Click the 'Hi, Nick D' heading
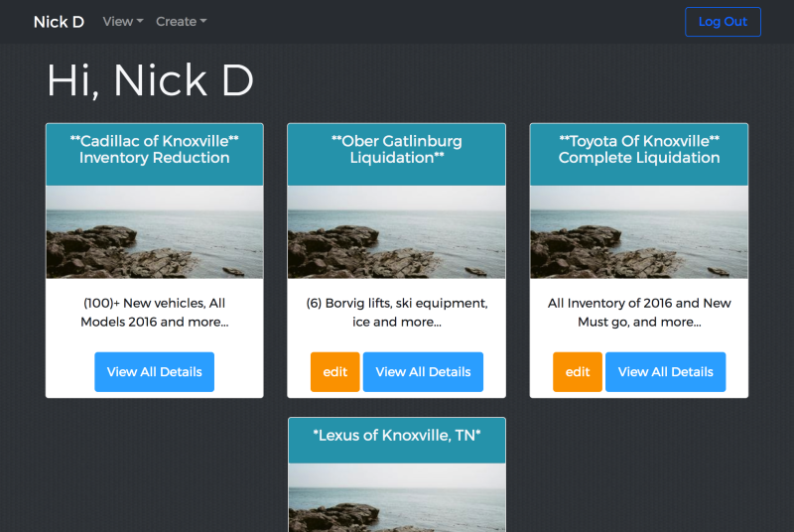The width and height of the screenshot is (794, 532). [x=151, y=80]
